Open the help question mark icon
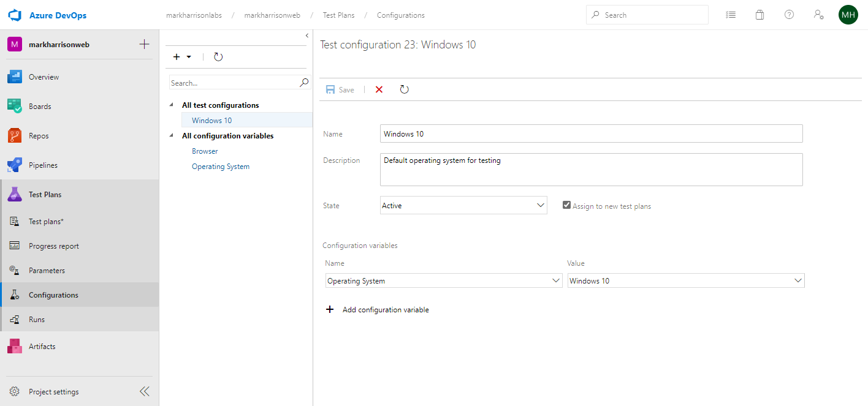The image size is (868, 406). [x=789, y=15]
